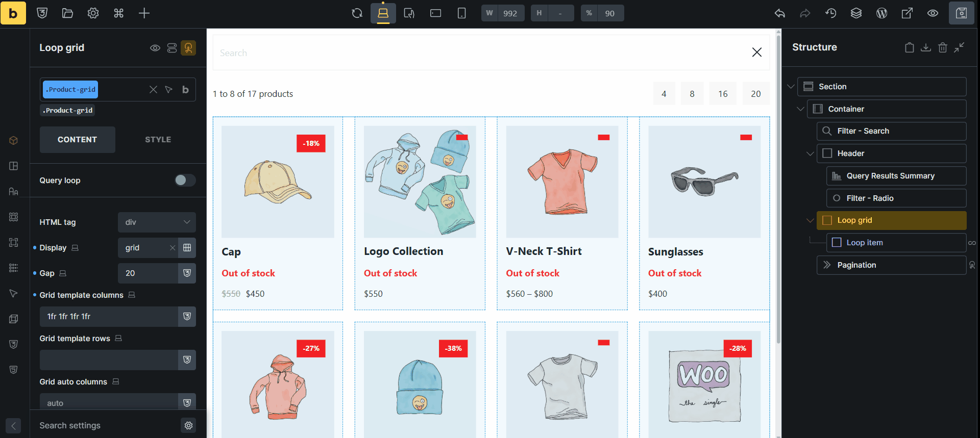The image size is (980, 438).
Task: Click the class selector pointer icon
Action: 169,90
